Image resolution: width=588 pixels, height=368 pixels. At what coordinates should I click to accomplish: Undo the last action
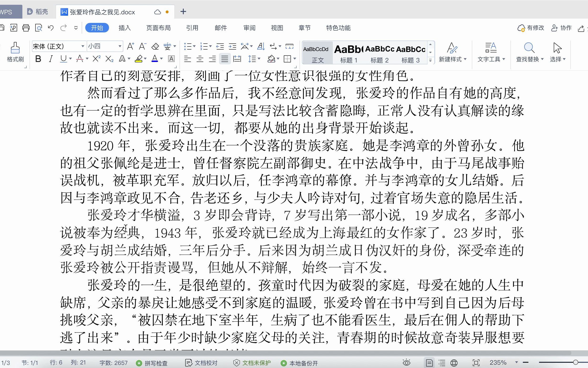pos(50,28)
